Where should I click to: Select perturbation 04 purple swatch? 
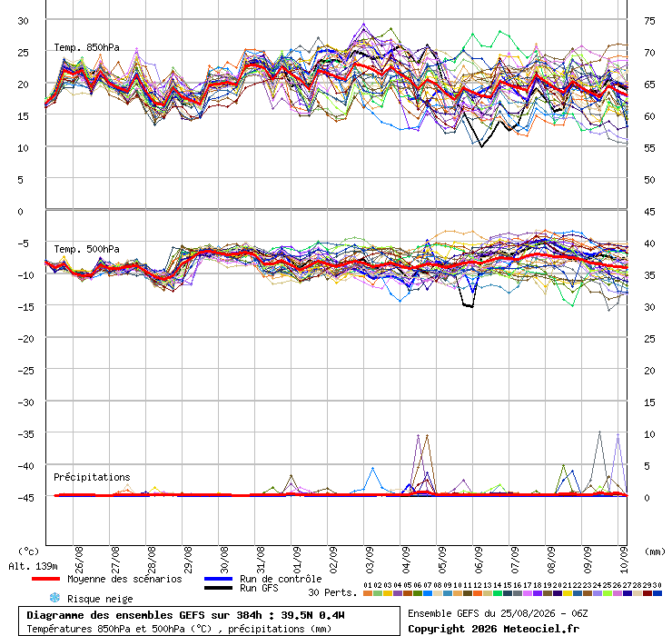[x=398, y=593]
